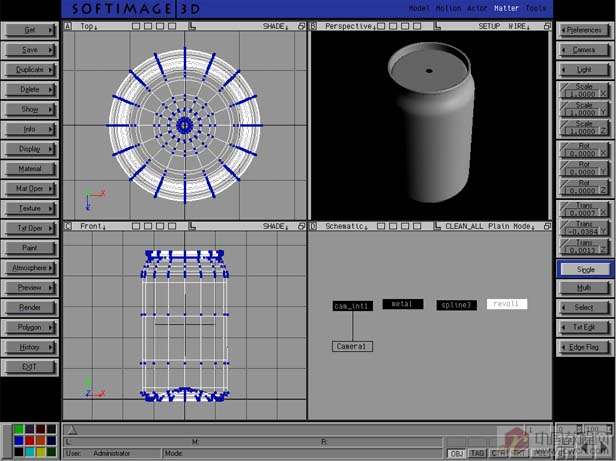Select the Camera1 node in Schematic

coord(352,346)
